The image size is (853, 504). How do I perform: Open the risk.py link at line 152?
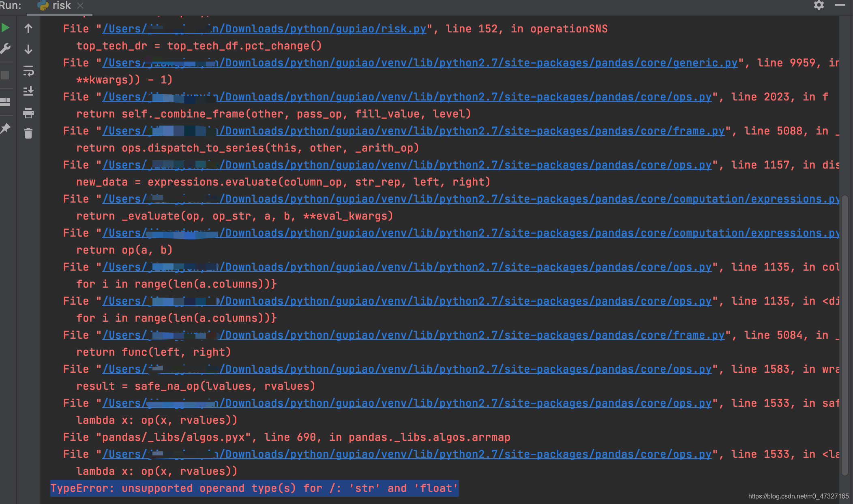tap(264, 29)
